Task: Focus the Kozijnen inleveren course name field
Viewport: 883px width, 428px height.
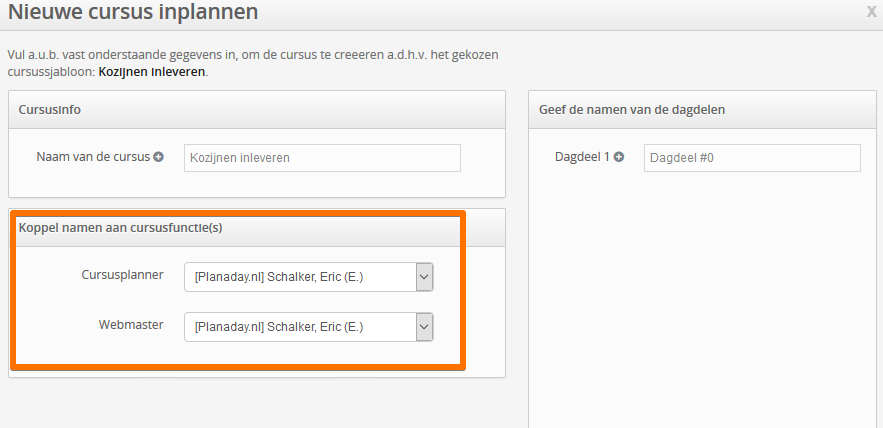Action: click(322, 158)
